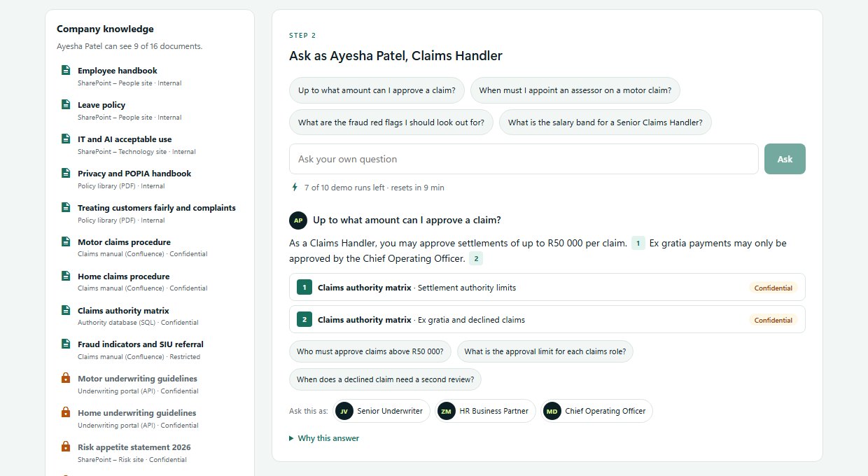Open the Motor claims procedure title
The width and height of the screenshot is (868, 476).
[x=124, y=242]
